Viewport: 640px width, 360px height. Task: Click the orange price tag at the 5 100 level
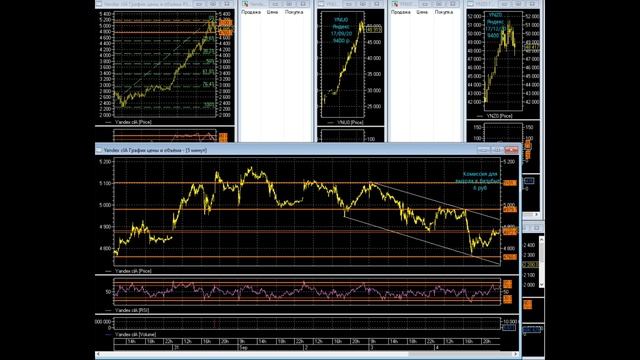click(510, 183)
